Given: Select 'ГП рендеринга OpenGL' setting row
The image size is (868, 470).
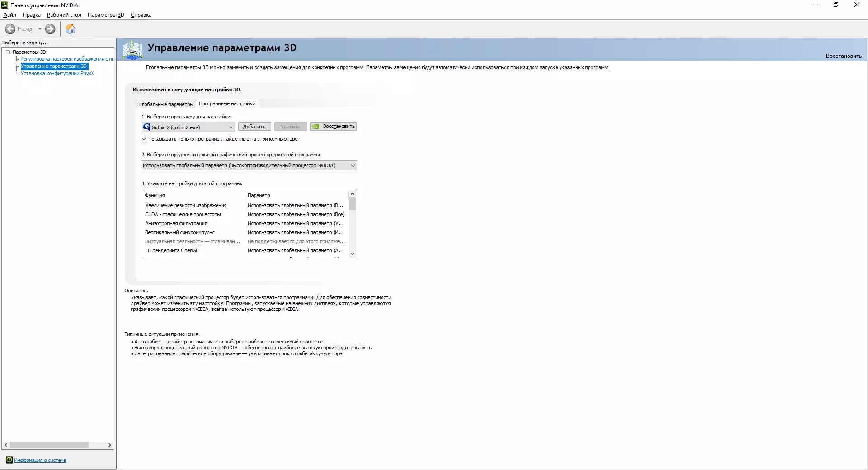Looking at the screenshot, I should point(245,250).
